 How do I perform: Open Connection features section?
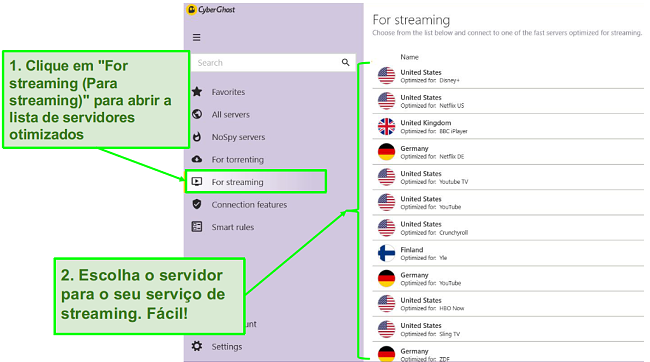coord(249,204)
